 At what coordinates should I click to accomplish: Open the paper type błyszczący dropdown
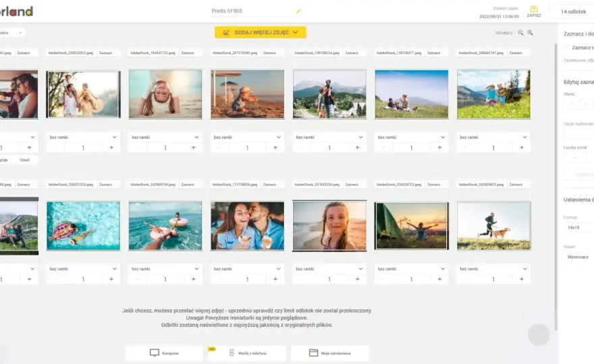(580, 257)
